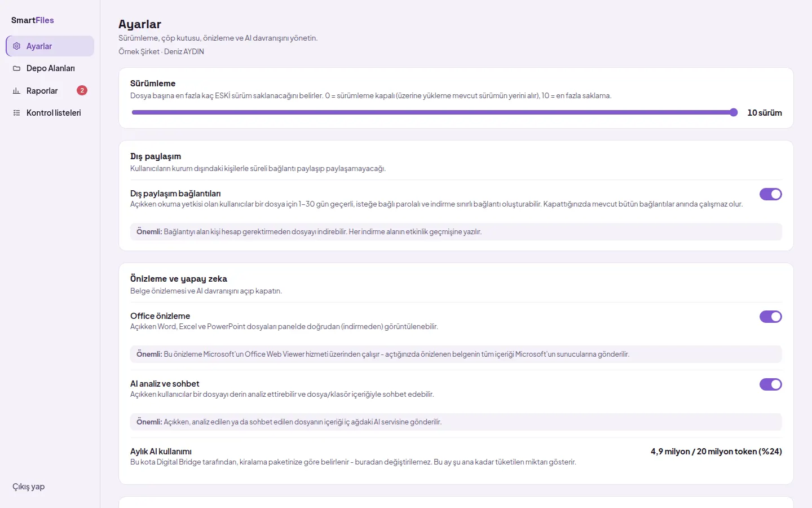Click the 'Aylık AI kullanımı' label

click(161, 452)
